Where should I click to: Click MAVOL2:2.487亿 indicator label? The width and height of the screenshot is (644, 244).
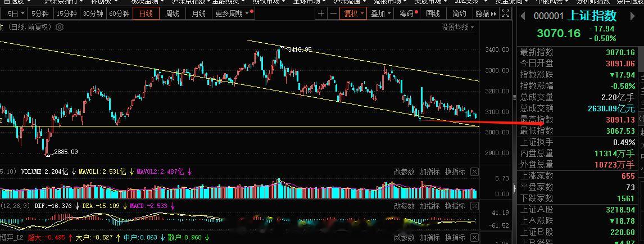(x=160, y=171)
